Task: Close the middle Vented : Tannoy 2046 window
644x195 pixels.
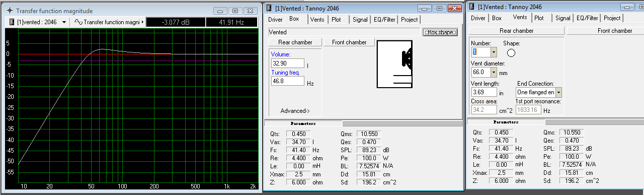Action: (455, 8)
